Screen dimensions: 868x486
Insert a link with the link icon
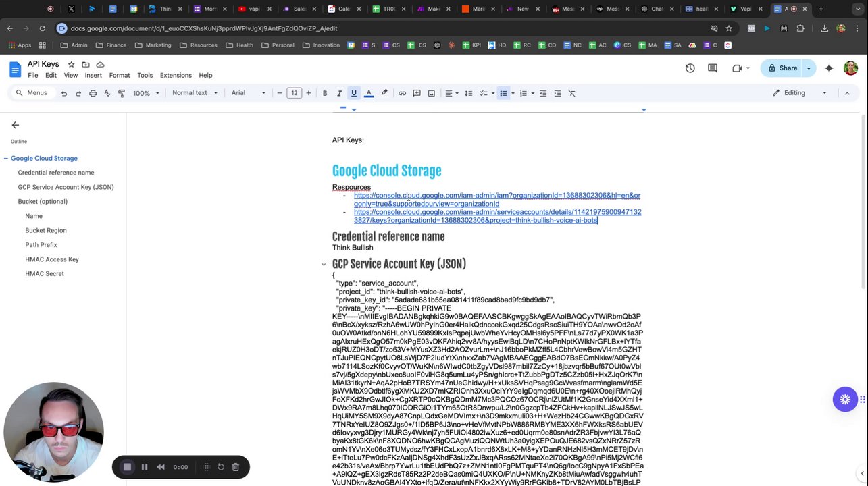402,93
